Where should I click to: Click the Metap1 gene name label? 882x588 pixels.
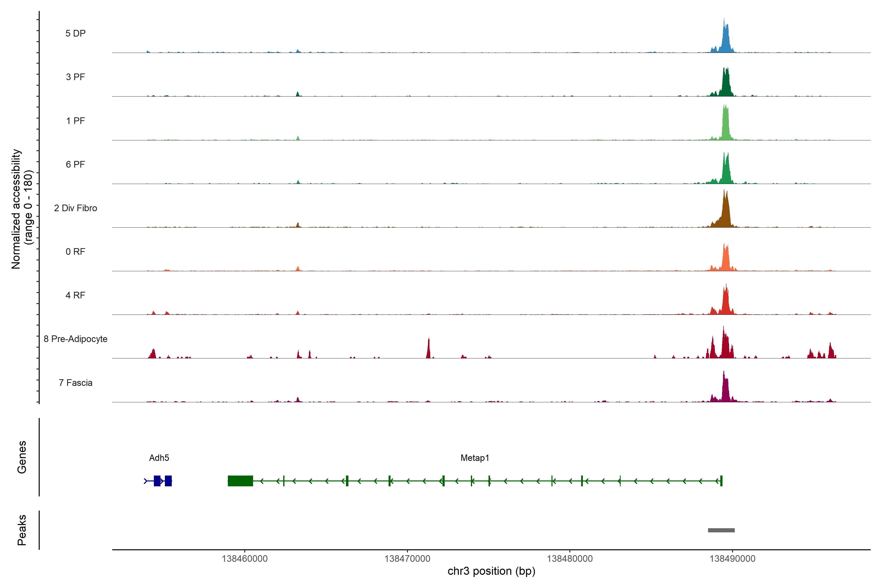[x=475, y=458]
